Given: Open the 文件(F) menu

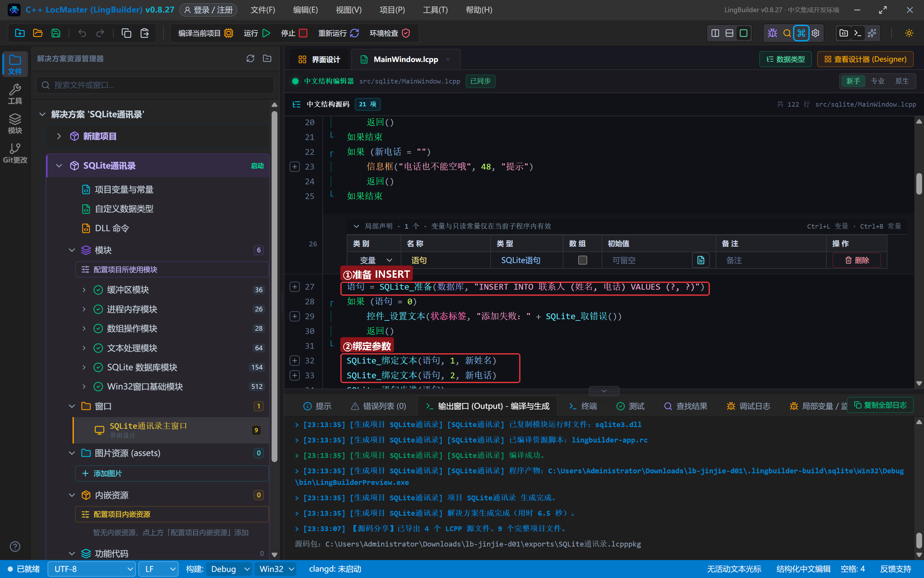Looking at the screenshot, I should click(263, 10).
